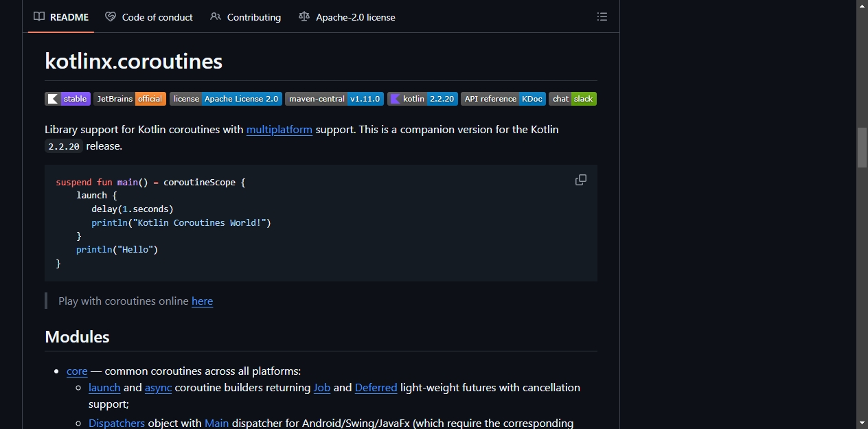Open the maven-central v1.11.0 badge

(x=334, y=99)
